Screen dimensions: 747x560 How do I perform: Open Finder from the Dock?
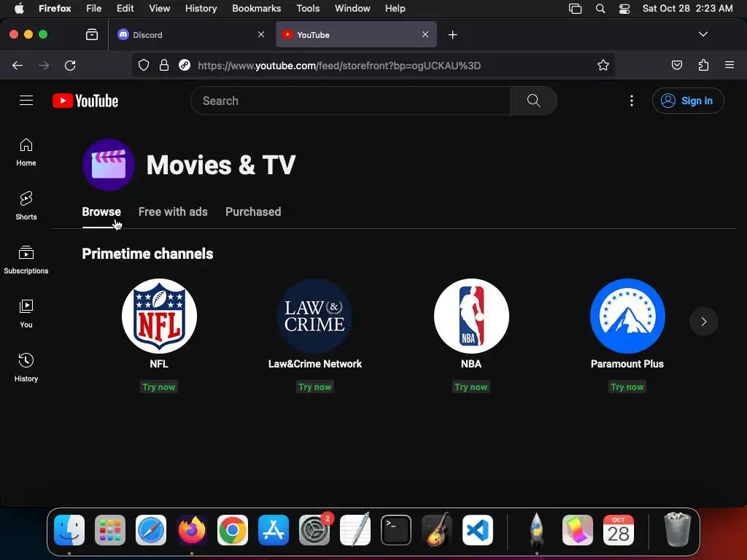click(69, 530)
